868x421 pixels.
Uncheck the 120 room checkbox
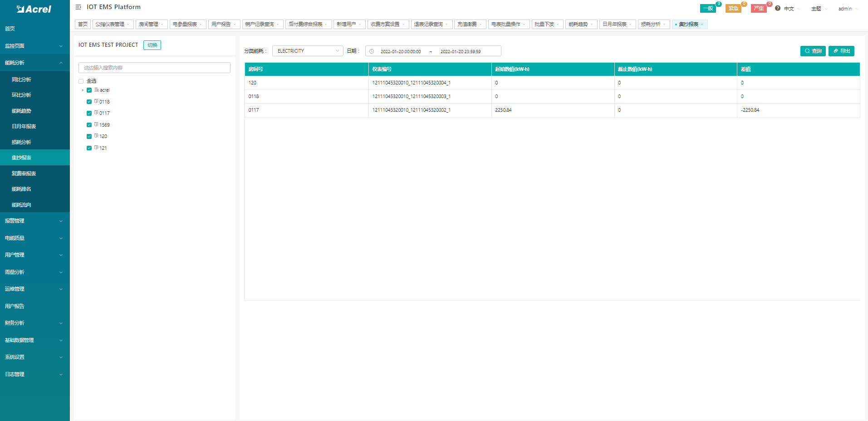pyautogui.click(x=89, y=136)
